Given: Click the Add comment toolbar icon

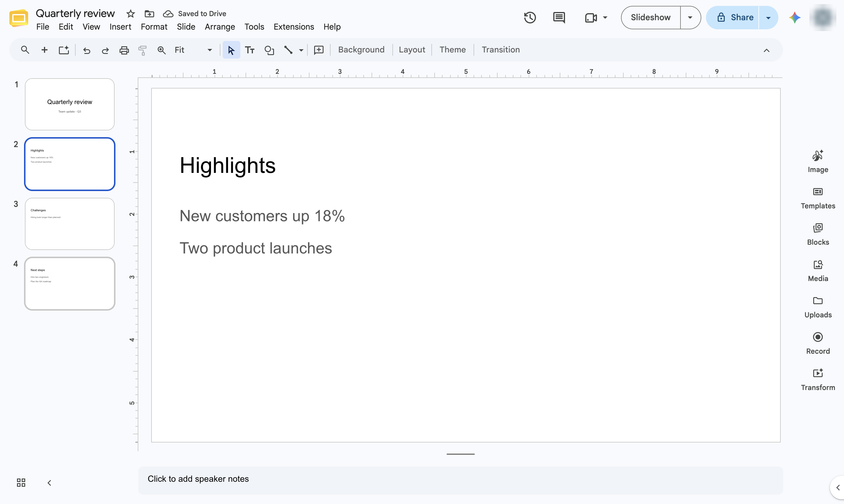Looking at the screenshot, I should coord(319,50).
